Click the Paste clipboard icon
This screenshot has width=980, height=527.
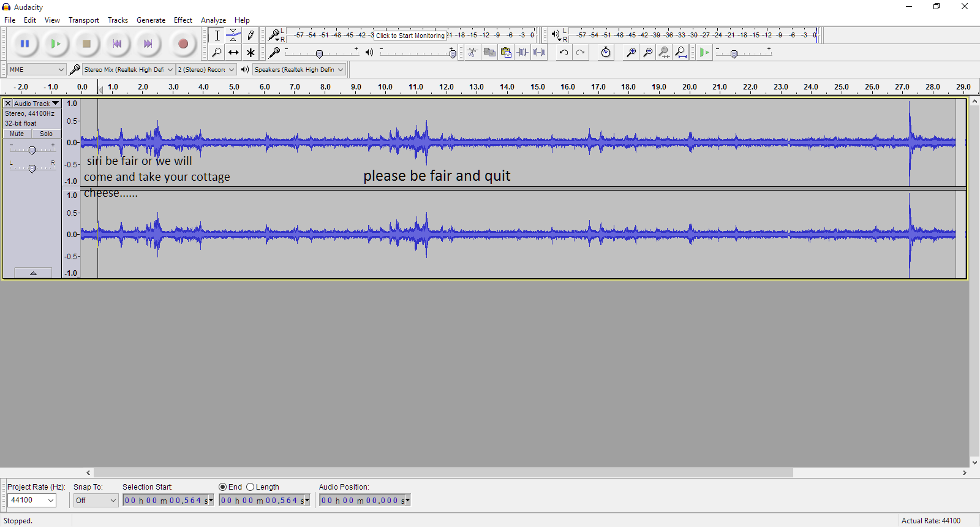[x=506, y=53]
